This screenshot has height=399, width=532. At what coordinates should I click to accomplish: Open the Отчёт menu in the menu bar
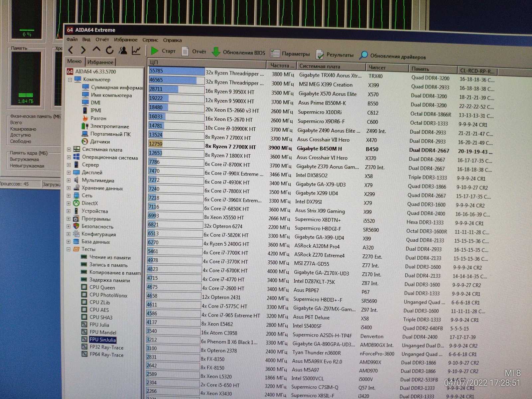click(x=102, y=40)
